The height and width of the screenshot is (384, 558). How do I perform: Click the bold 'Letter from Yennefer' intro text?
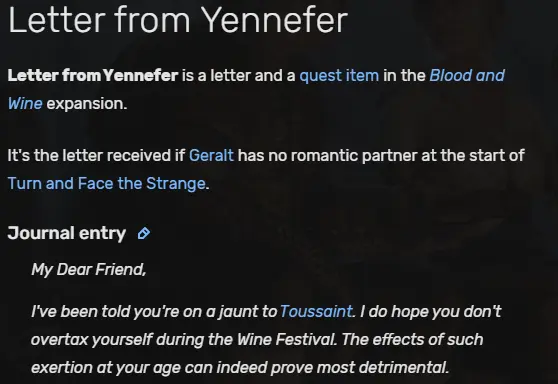click(93, 75)
